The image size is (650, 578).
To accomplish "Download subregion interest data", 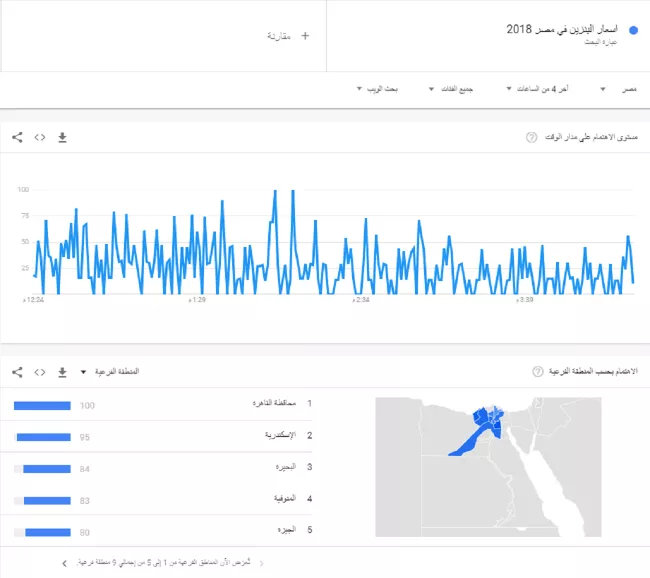I will point(62,372).
